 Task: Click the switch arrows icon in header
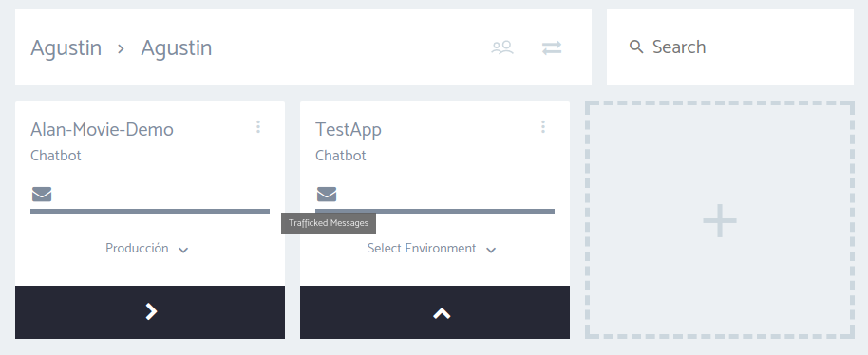pyautogui.click(x=552, y=48)
